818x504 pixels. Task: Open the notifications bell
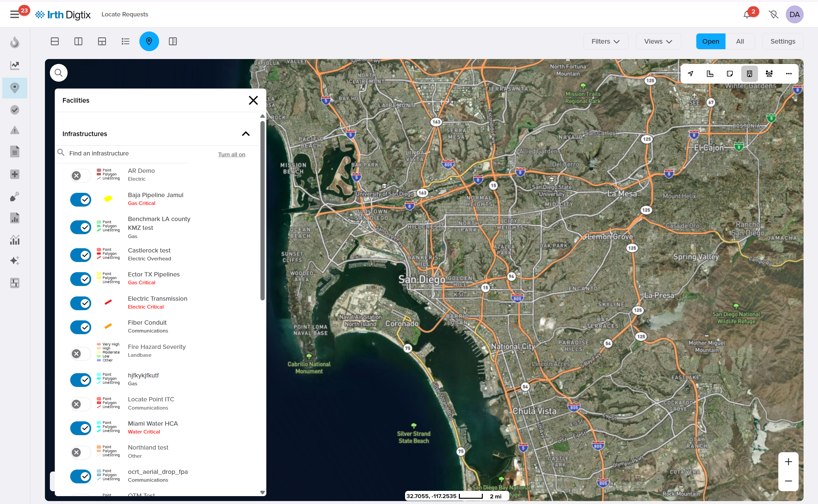747,15
